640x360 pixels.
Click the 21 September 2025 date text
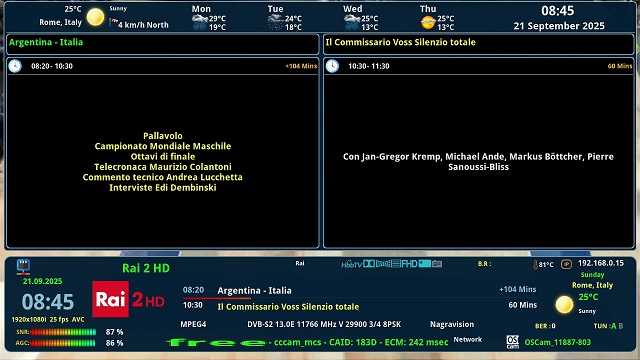pyautogui.click(x=559, y=26)
